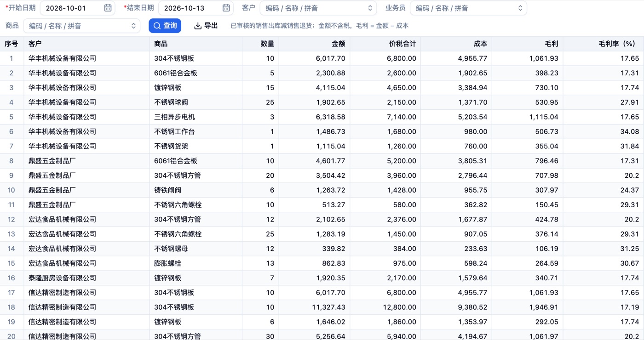Click the cost 980.00 cell
This screenshot has width=644, height=340.
(x=456, y=131)
